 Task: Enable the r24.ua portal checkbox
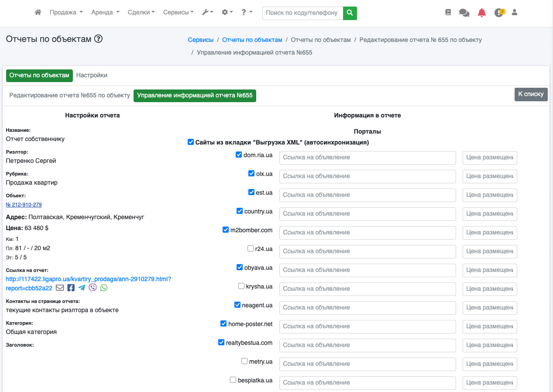click(x=251, y=248)
